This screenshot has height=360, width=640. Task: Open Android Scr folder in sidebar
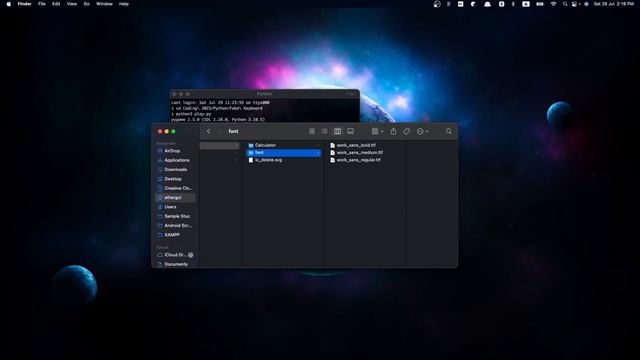coord(174,226)
